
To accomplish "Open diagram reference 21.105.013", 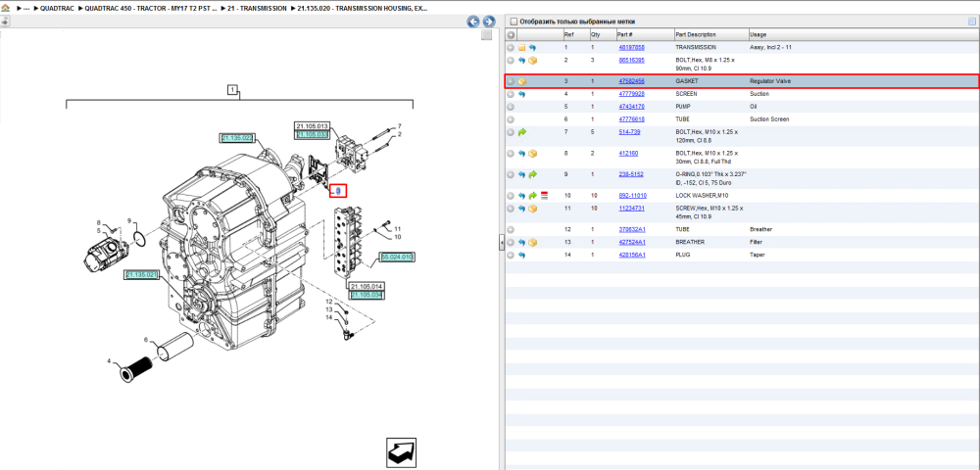I will 312,126.
